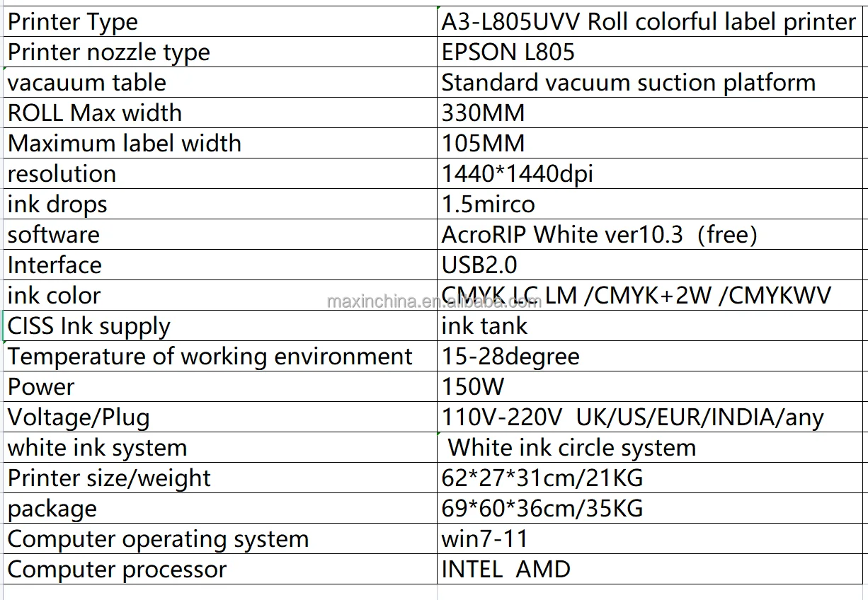Click the '330MM' roll width cell

(484, 113)
